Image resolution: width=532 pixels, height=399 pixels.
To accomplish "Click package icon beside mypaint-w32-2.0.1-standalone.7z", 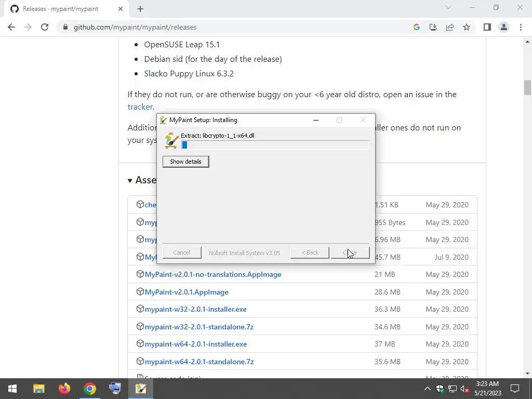I will pos(140,326).
